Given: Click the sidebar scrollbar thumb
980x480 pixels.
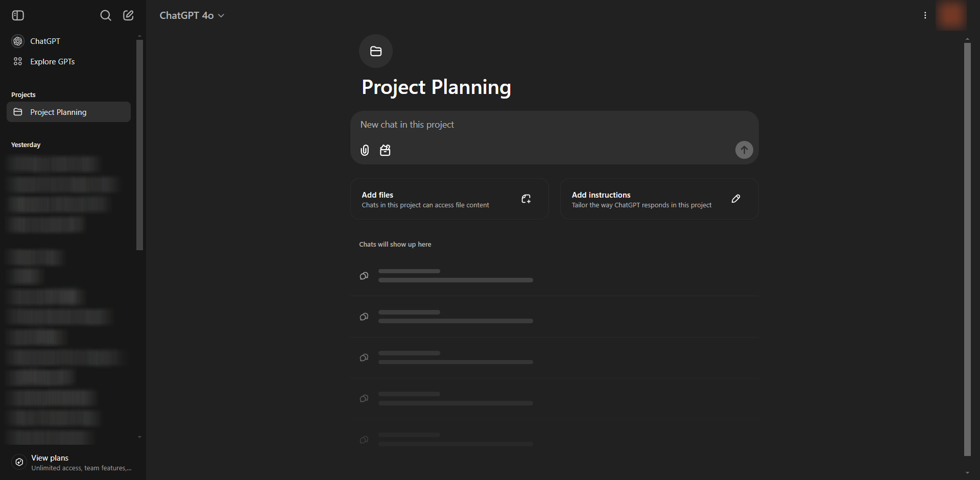Looking at the screenshot, I should [x=140, y=145].
